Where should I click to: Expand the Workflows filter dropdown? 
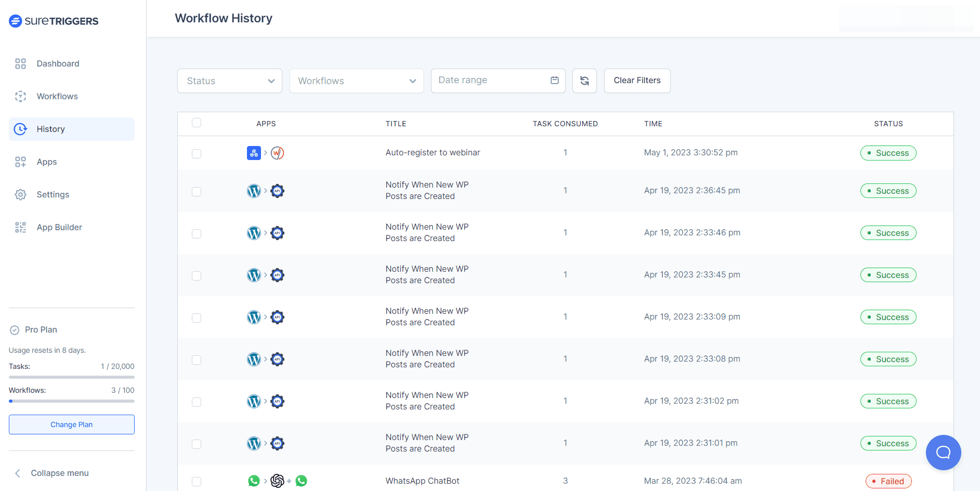[357, 81]
